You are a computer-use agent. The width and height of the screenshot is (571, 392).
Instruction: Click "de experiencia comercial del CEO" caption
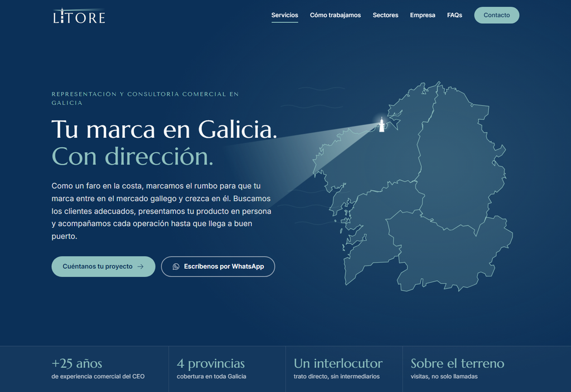pos(98,376)
